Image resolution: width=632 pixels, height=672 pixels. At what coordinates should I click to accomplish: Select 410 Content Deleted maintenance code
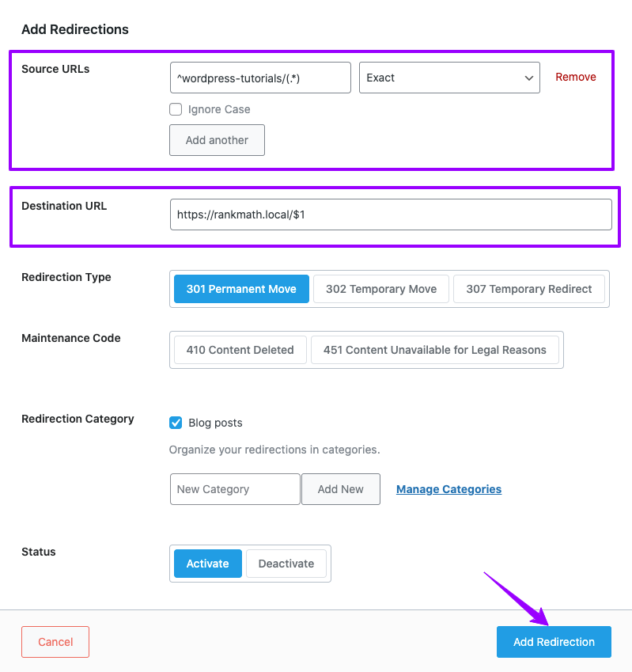point(240,350)
